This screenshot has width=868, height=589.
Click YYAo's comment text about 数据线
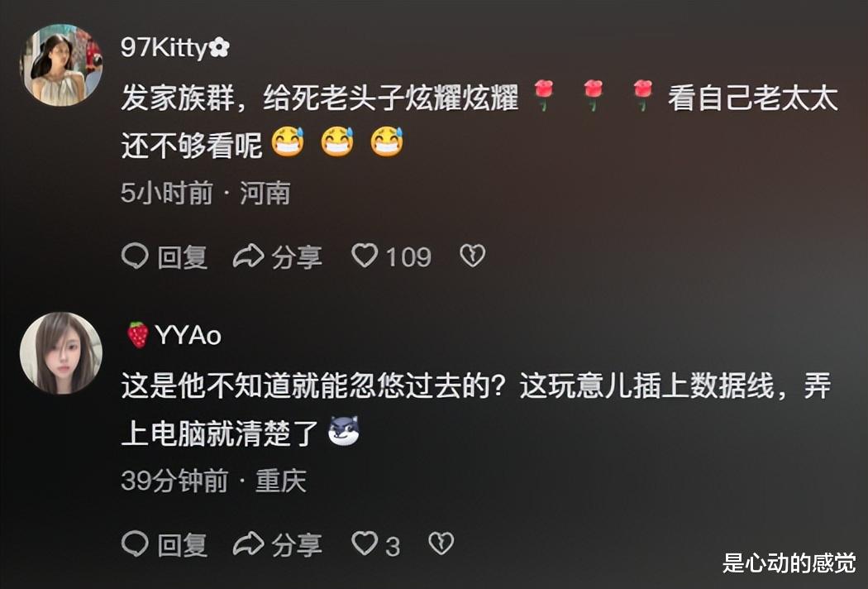coord(476,409)
